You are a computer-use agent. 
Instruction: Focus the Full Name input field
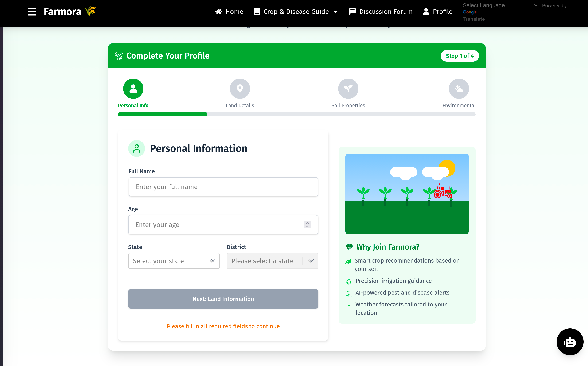point(223,187)
